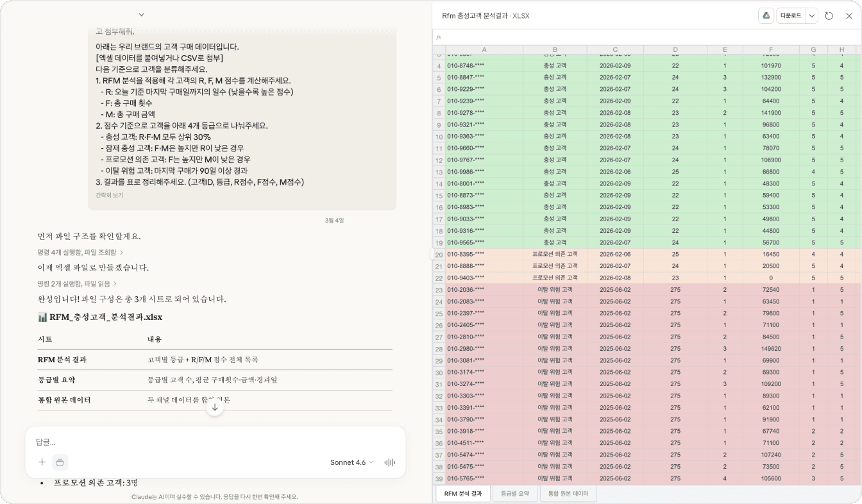Image resolution: width=862 pixels, height=504 pixels.
Task: Select column A header
Action: (x=484, y=50)
